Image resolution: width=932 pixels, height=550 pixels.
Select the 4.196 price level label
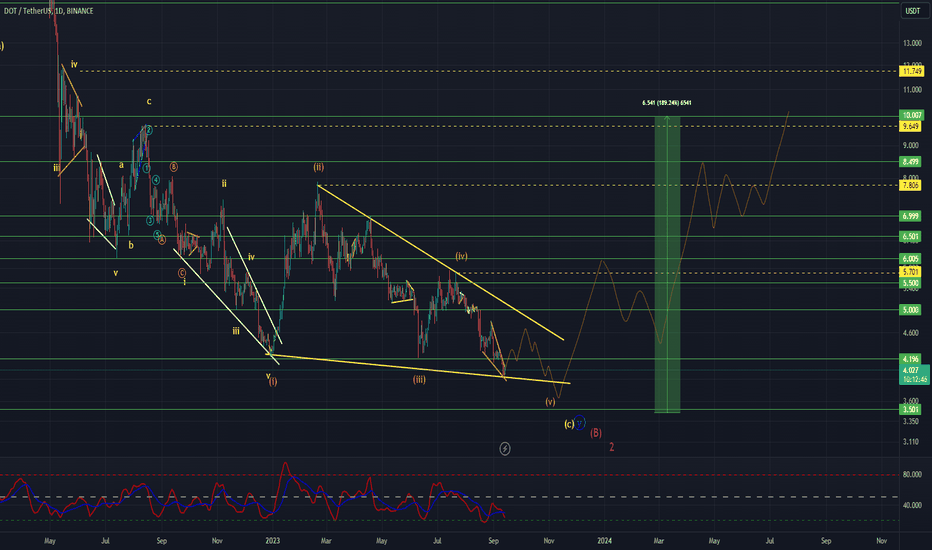pyautogui.click(x=911, y=359)
